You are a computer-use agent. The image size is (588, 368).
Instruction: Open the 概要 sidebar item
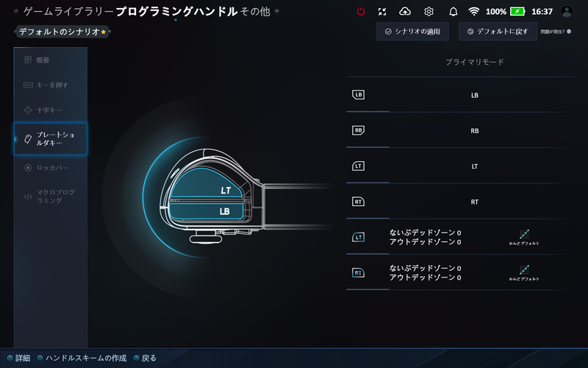50,60
